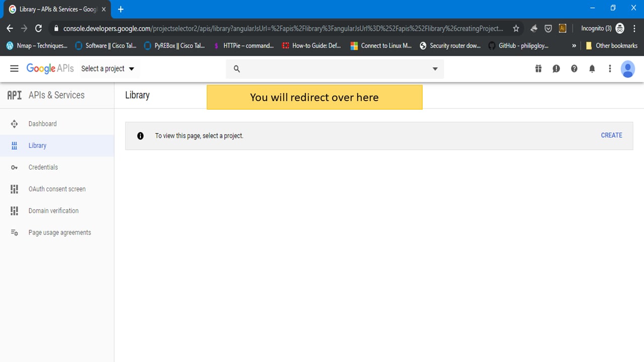Focus the console search field

335,69
